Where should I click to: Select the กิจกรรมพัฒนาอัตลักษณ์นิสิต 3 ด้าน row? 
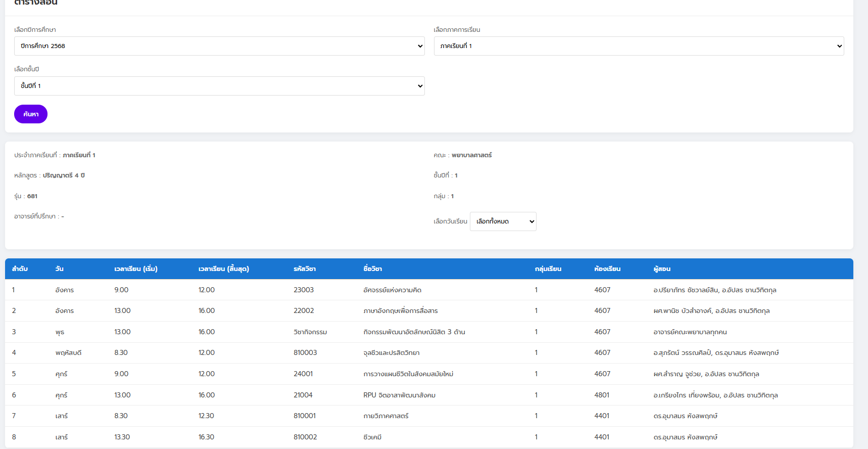pyautogui.click(x=414, y=332)
